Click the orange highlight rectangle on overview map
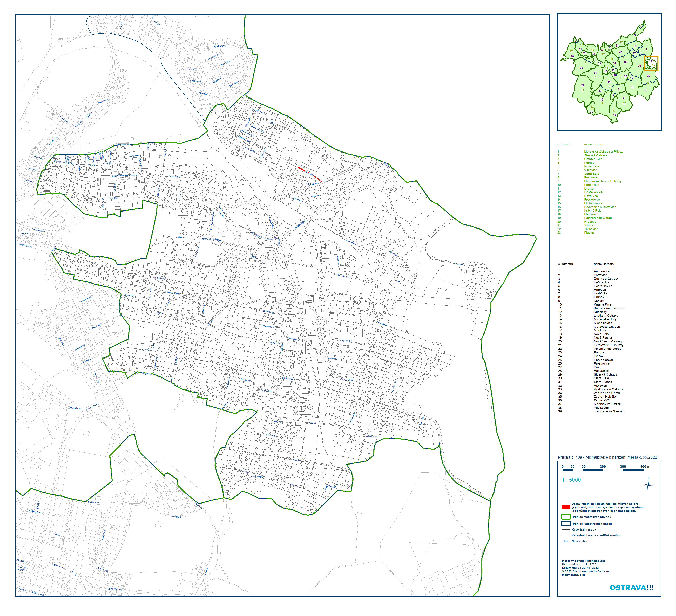Image resolution: width=676 pixels, height=616 pixels. click(x=651, y=63)
